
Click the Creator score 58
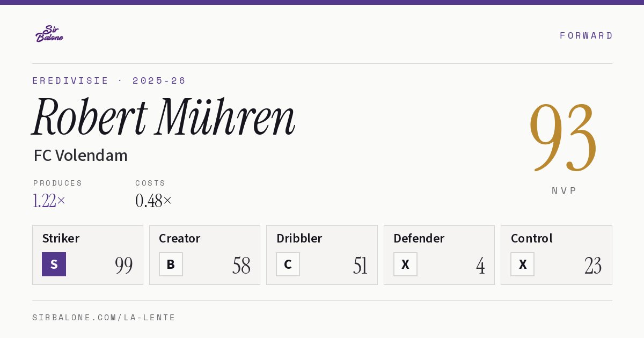pyautogui.click(x=241, y=266)
